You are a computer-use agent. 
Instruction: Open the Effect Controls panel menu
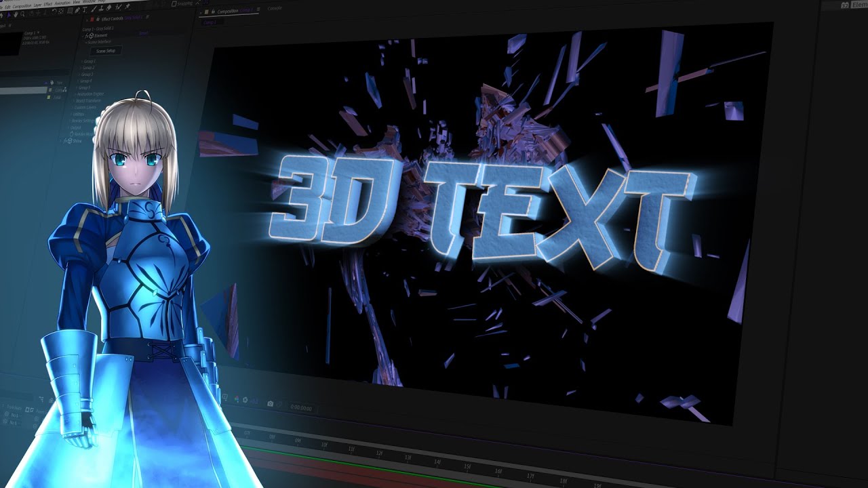tap(147, 16)
